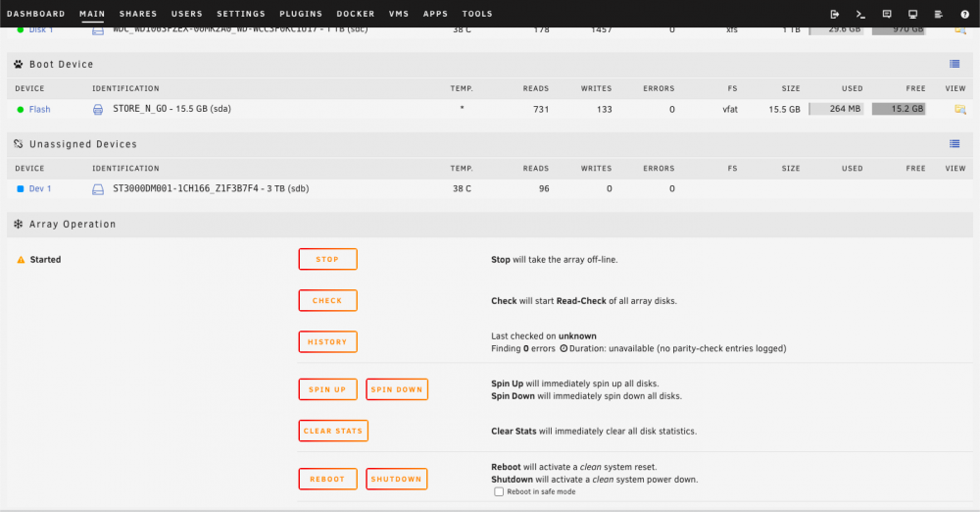980x512 pixels.
Task: Click the Unassigned Devices section header
Action: click(489, 144)
